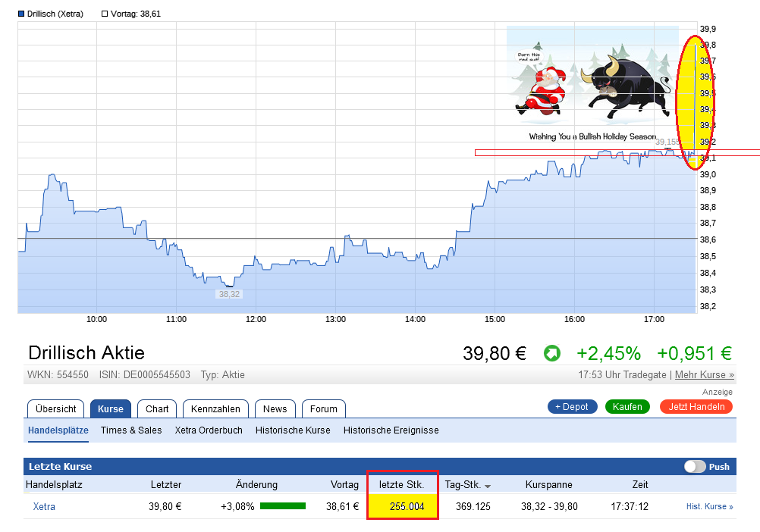Go to the News tab
Viewport: 760px width, 532px height.
275,409
